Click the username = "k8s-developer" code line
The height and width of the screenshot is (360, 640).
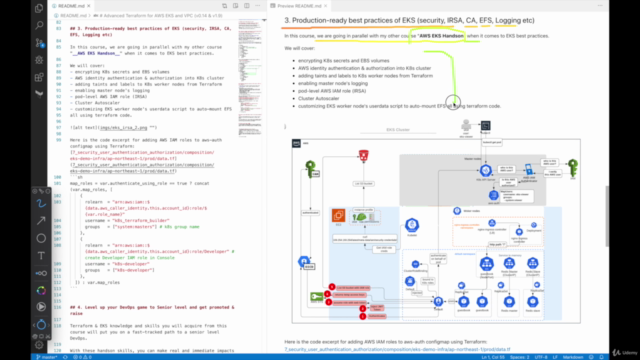point(117,264)
